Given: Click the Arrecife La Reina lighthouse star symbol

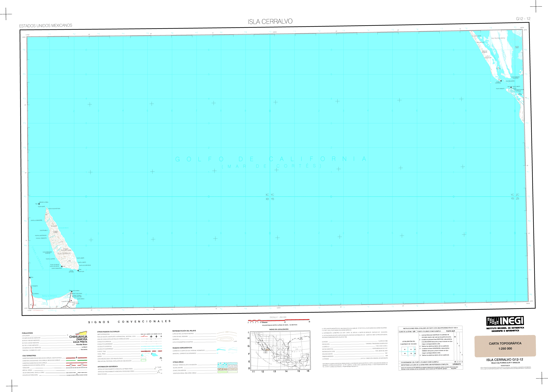Looking at the screenshot, I should [x=39, y=204].
